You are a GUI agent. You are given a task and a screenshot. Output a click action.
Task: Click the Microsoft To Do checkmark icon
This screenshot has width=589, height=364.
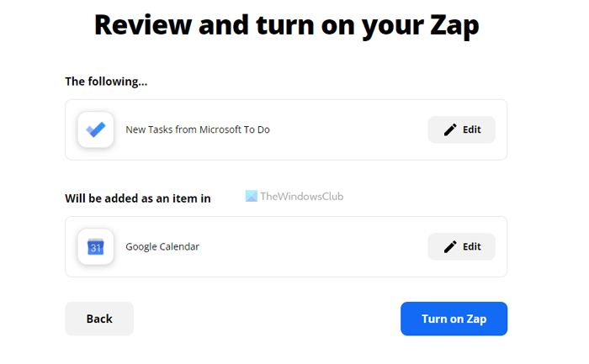96,129
